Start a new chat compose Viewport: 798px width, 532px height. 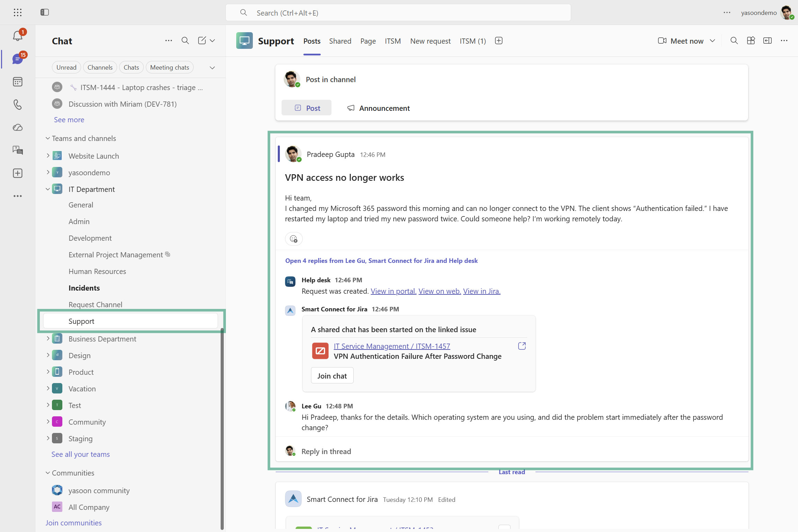(x=202, y=41)
